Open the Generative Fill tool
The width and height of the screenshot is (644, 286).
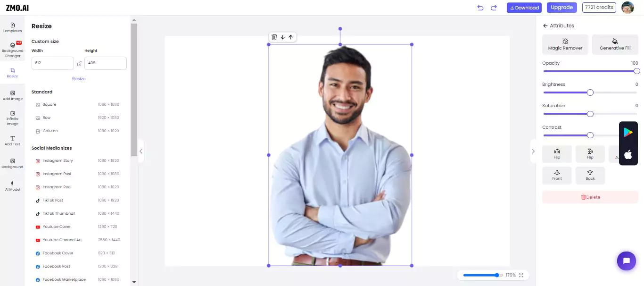pyautogui.click(x=615, y=44)
